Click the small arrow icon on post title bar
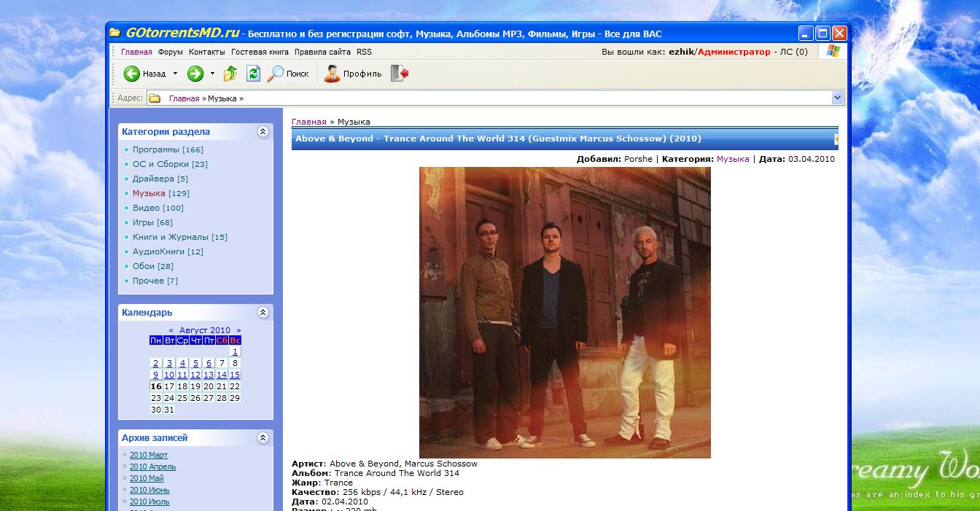 tap(836, 139)
